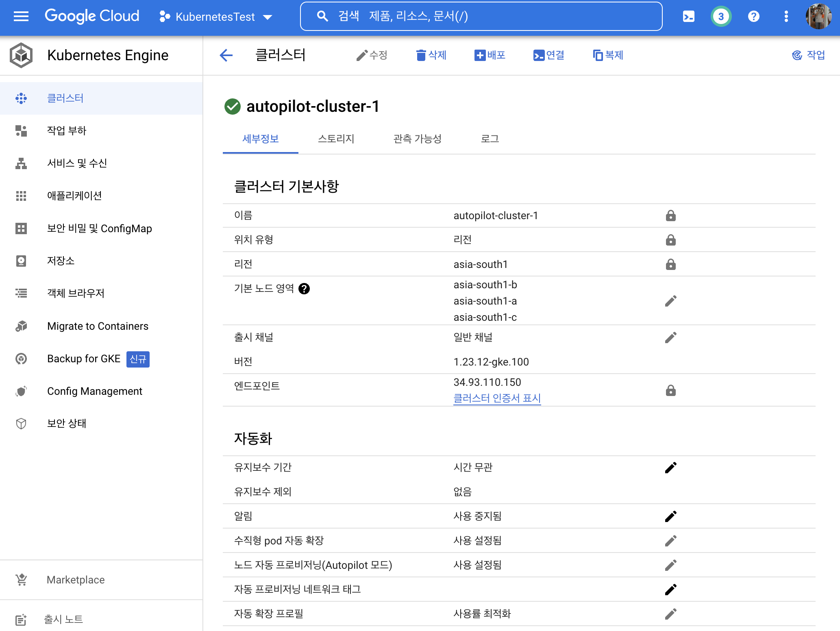
Task: Click the 신규 badge next to Backup
Action: click(x=138, y=359)
